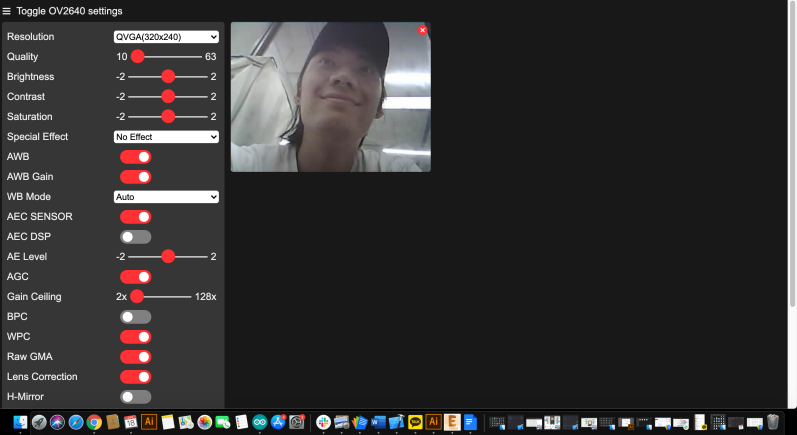Close the camera stream with the red X
Screen dimensions: 797x435
[422, 30]
